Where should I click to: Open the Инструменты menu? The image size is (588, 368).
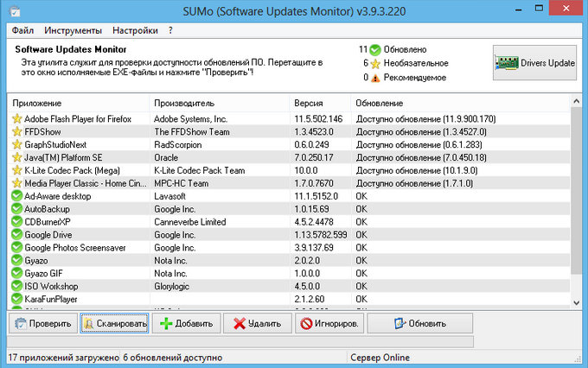(73, 30)
